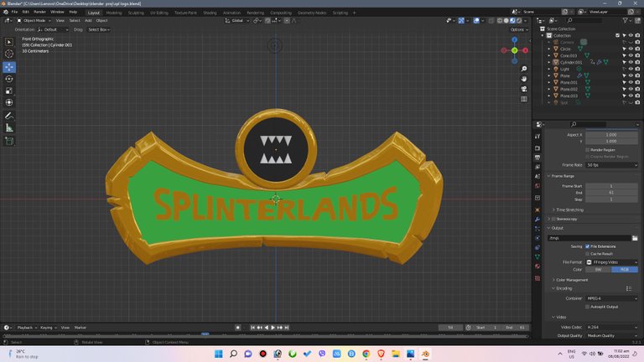Image resolution: width=644 pixels, height=362 pixels.
Task: Select BW color mode button
Action: click(x=599, y=270)
